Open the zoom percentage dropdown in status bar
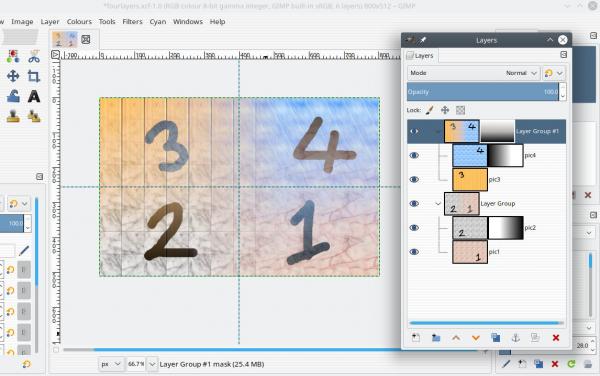The width and height of the screenshot is (600, 376). (x=152, y=364)
